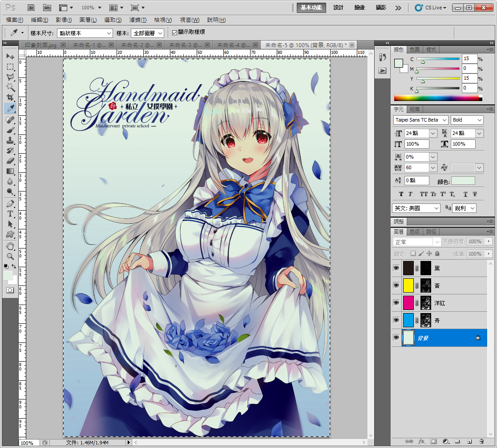The height and width of the screenshot is (448, 497).
Task: Select the Clone Stamp tool
Action: click(10, 140)
